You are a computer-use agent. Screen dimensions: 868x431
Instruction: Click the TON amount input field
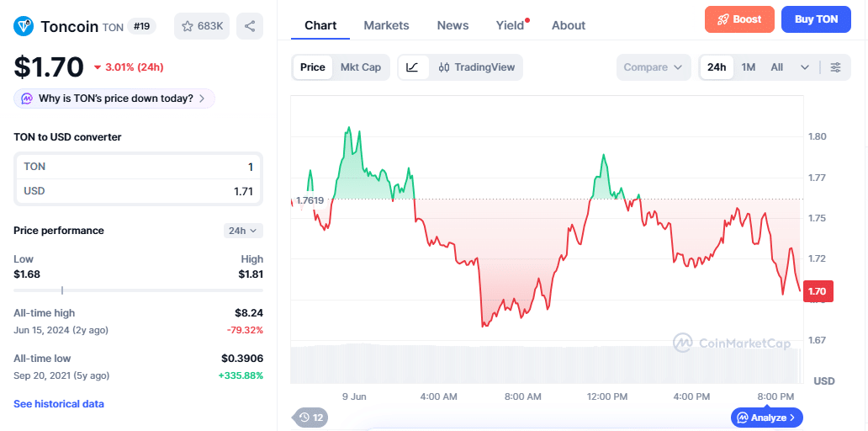139,167
